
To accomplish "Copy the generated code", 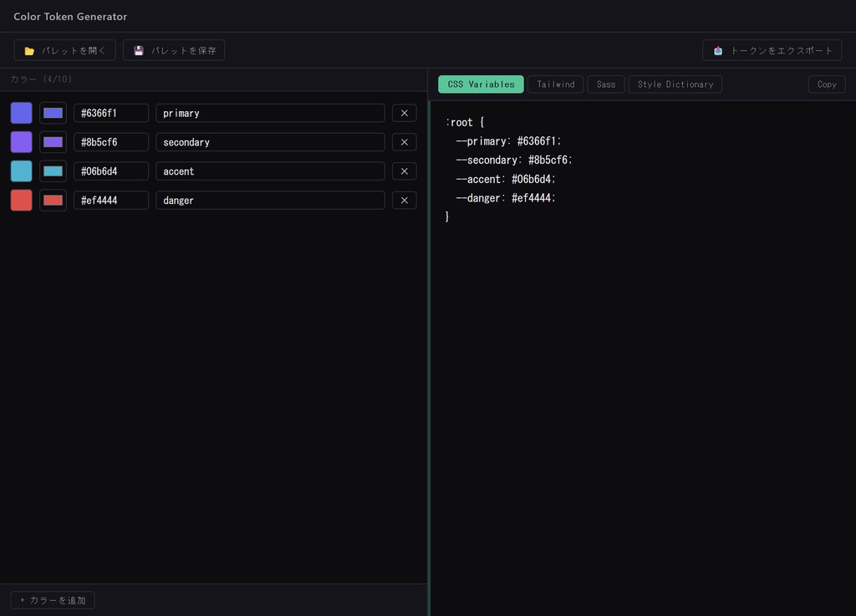I will 827,84.
